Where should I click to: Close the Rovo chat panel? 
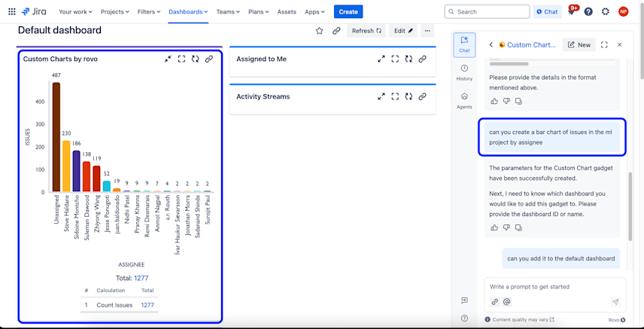tap(620, 45)
